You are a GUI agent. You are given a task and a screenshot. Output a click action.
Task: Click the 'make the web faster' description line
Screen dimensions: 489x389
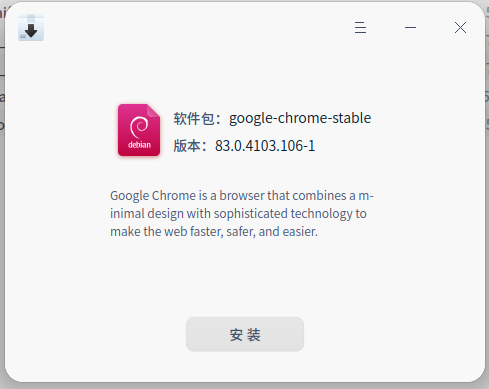coord(214,231)
